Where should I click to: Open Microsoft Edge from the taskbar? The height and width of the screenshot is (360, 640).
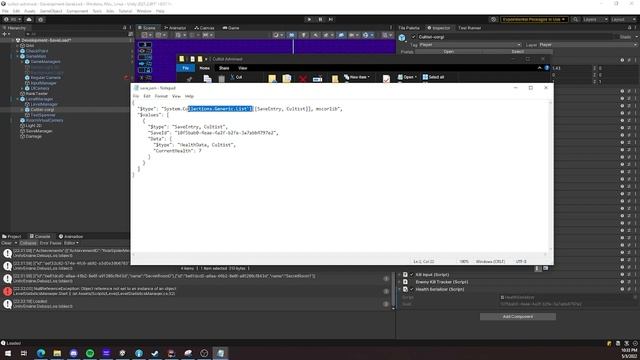[x=41, y=353]
